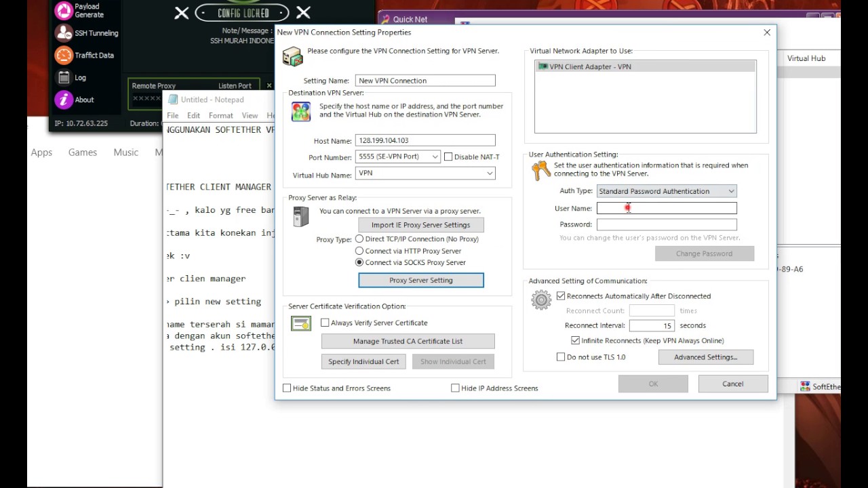Click Import IE Proxy Server Settings
The image size is (868, 488).
pyautogui.click(x=420, y=225)
